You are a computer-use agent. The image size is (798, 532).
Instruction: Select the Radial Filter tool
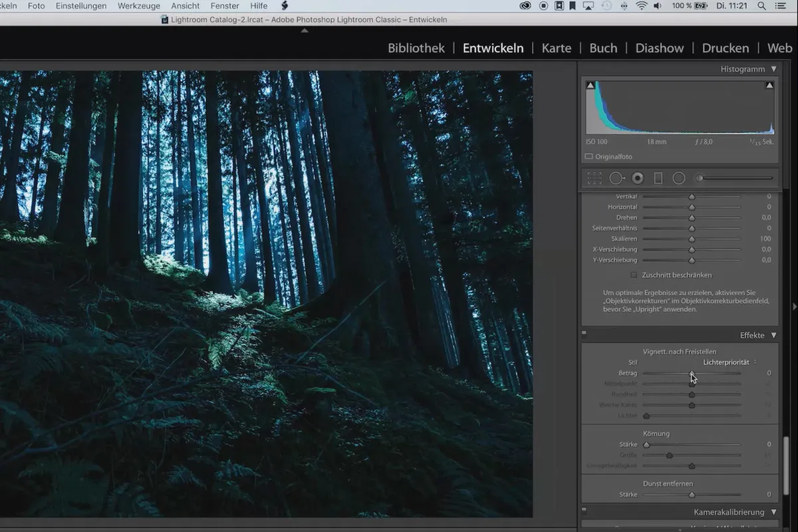coord(679,178)
